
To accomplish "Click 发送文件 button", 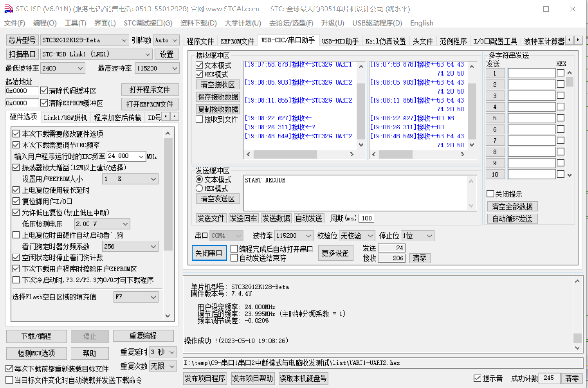I will pos(211,219).
